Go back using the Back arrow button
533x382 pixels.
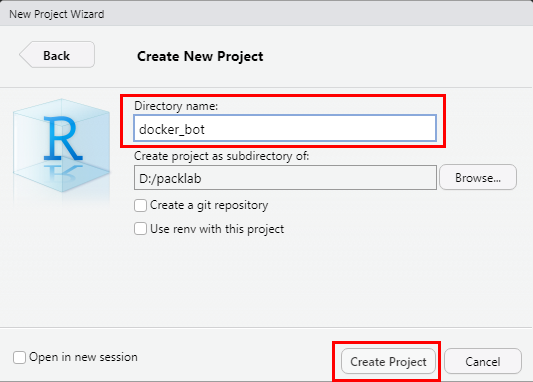(x=57, y=55)
